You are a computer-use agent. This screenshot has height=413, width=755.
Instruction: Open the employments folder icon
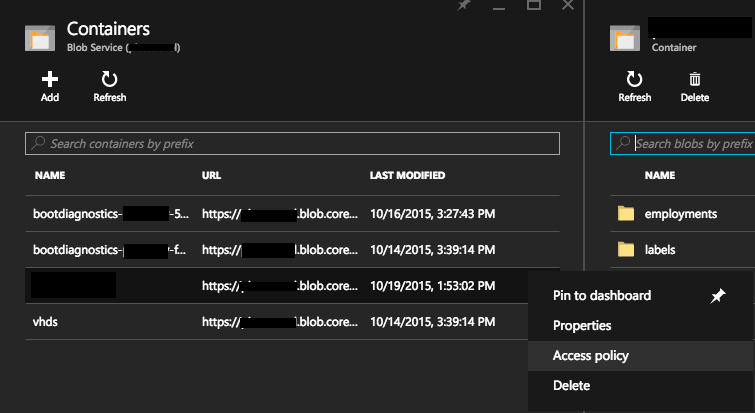[627, 213]
